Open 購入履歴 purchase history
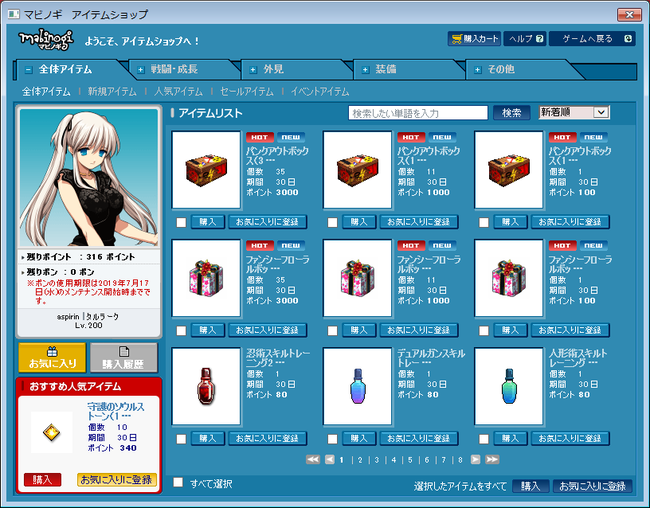The height and width of the screenshot is (508, 650). click(124, 357)
